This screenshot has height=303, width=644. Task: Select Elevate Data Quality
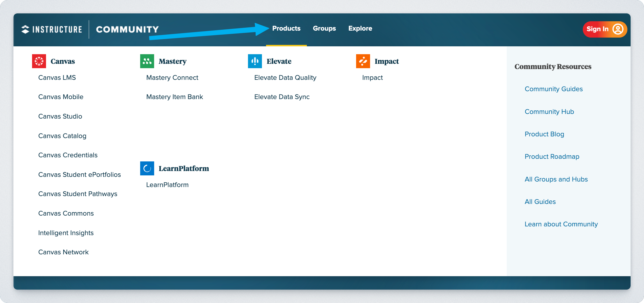click(x=285, y=77)
